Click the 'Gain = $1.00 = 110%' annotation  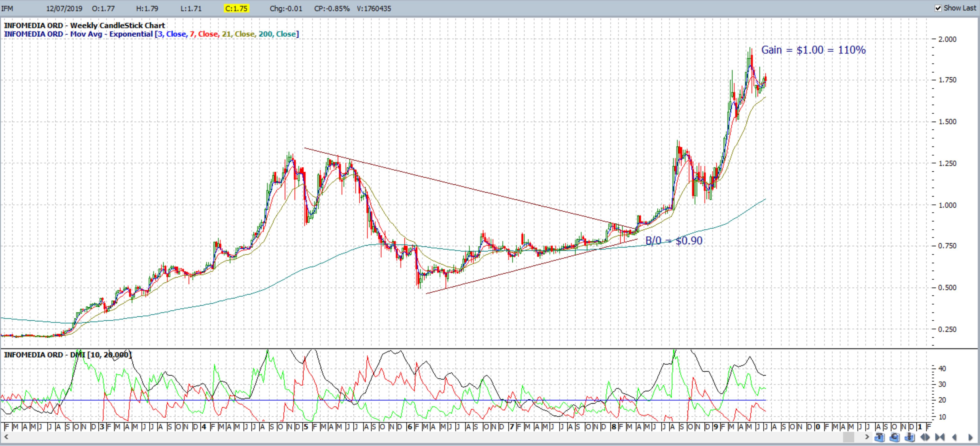[x=813, y=50]
